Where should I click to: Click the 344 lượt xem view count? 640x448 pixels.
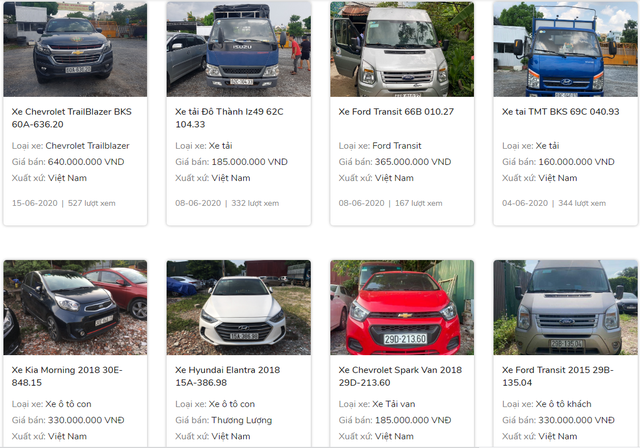pyautogui.click(x=582, y=203)
